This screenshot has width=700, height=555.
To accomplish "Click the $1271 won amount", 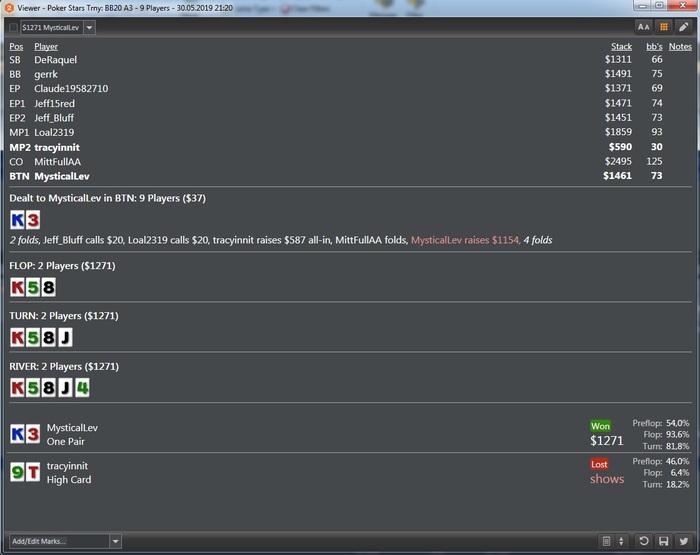I will coord(607,441).
